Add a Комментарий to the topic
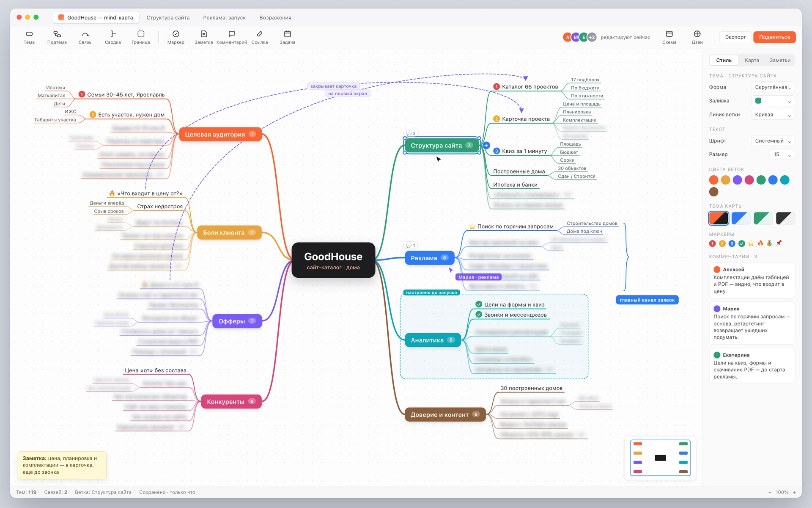The image size is (812, 508). pos(232,37)
